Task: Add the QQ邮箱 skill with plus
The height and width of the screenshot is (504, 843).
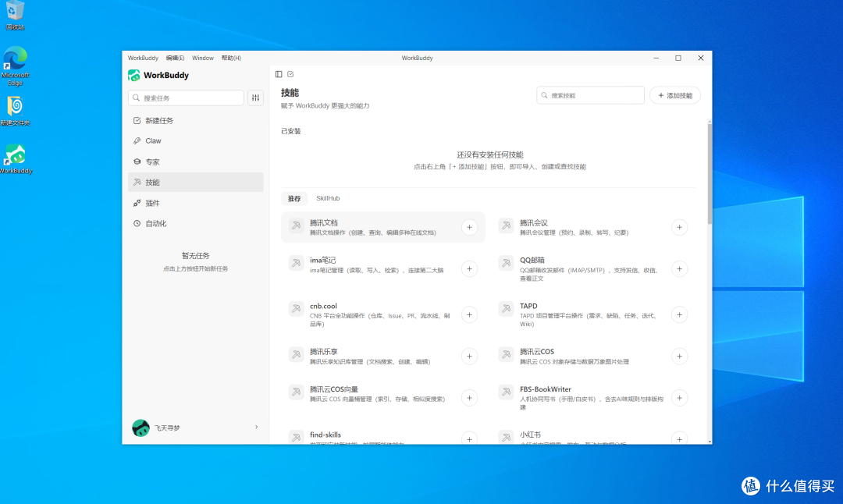Action: [x=680, y=268]
